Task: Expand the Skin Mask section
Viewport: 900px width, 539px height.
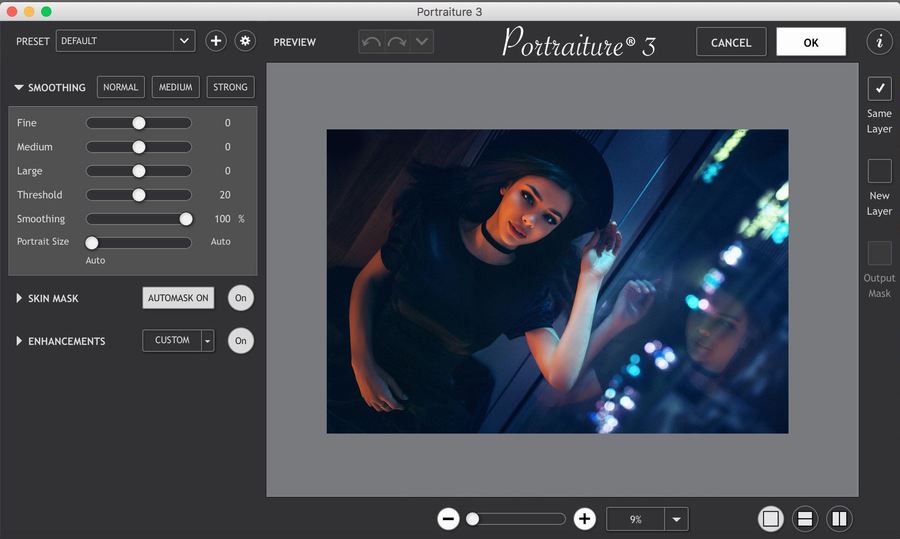Action: (19, 298)
